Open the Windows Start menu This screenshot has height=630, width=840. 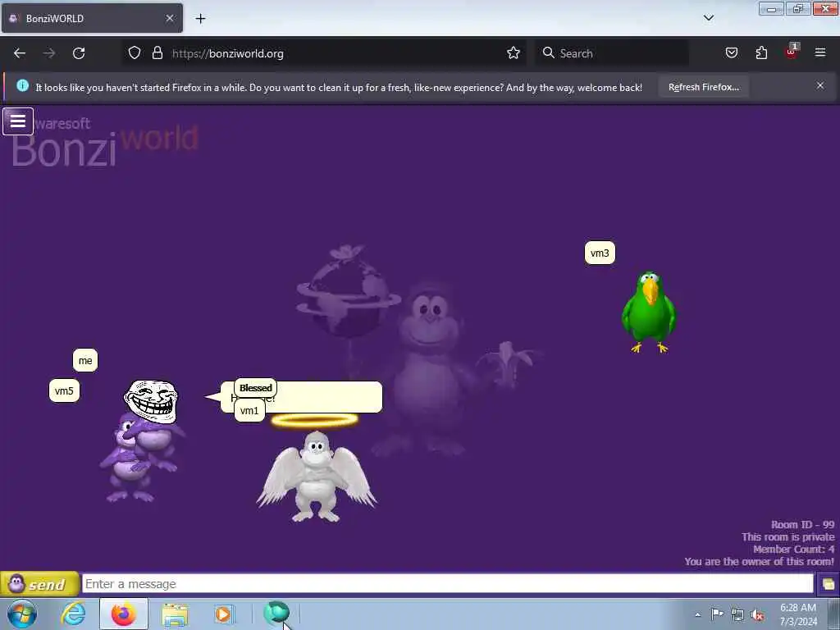pyautogui.click(x=22, y=614)
